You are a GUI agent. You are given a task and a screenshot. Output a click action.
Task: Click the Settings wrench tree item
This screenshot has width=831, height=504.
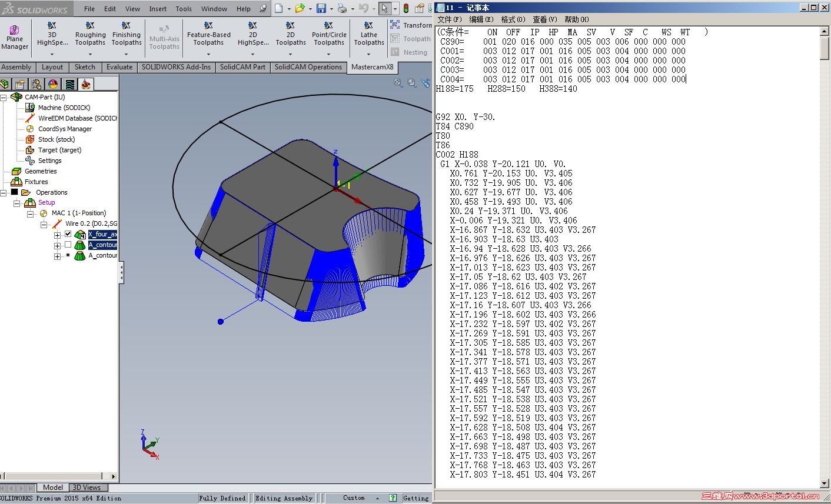pyautogui.click(x=44, y=161)
